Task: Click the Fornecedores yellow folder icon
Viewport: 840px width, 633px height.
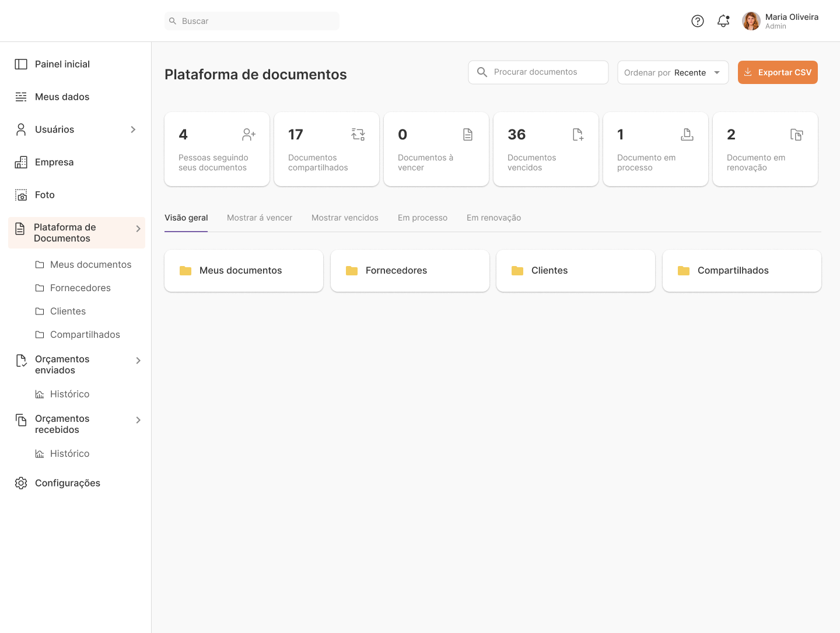Action: 352,271
